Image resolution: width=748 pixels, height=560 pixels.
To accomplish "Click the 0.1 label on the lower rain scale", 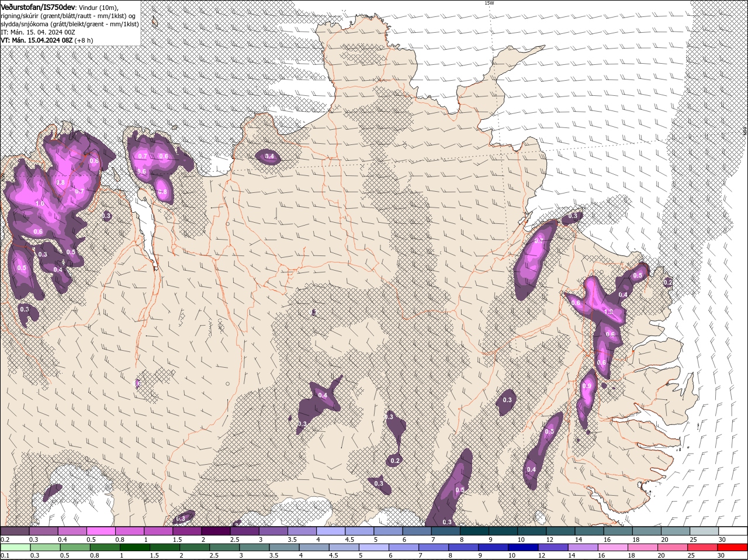I will tap(5, 555).
